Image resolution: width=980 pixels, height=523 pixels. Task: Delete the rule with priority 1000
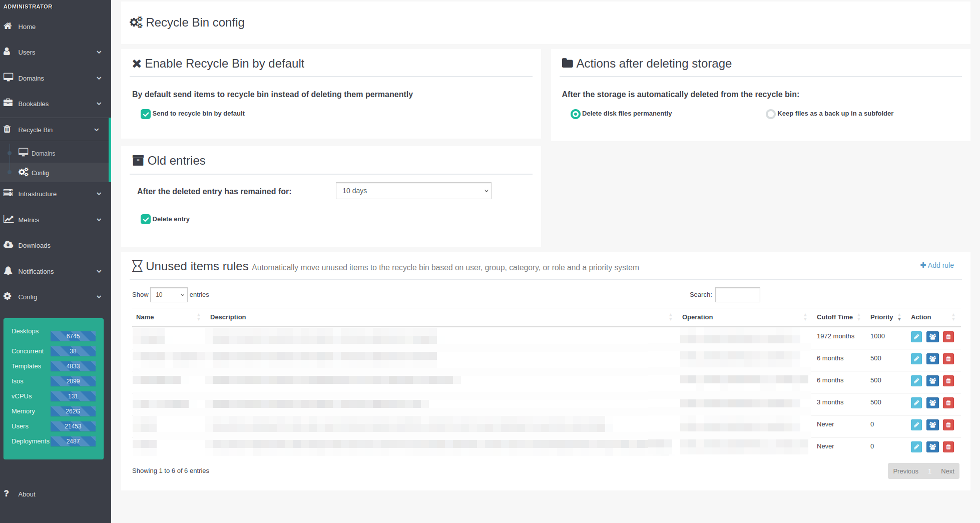(948, 337)
